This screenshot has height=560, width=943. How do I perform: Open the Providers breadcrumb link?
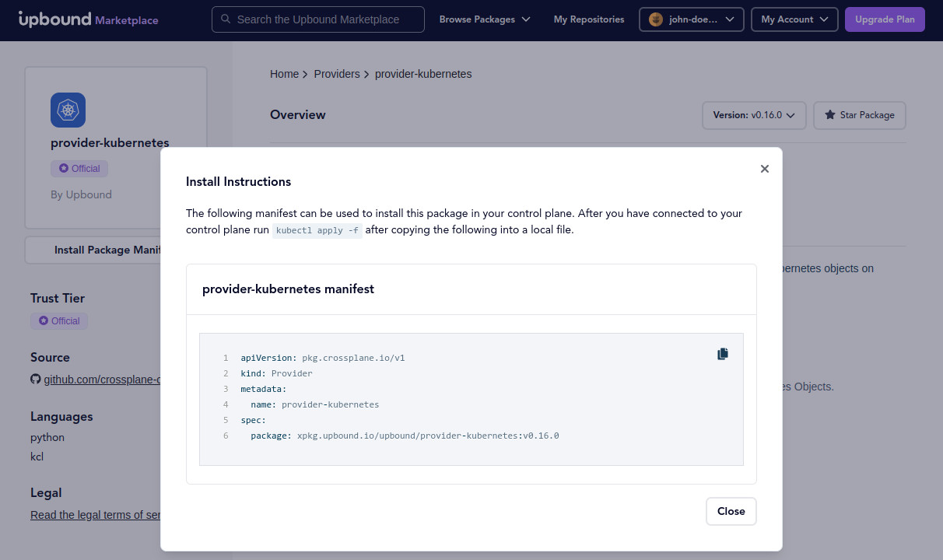tap(337, 74)
